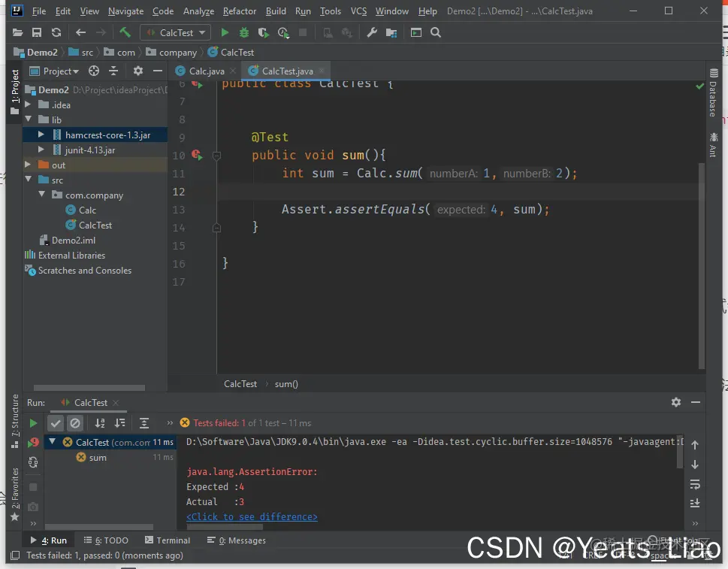
Task: Toggle soft-wrap icon in console output
Action: pyautogui.click(x=695, y=485)
